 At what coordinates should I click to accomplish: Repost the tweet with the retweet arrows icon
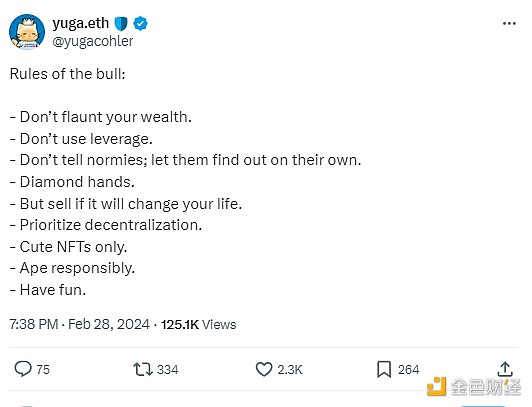pyautogui.click(x=142, y=369)
